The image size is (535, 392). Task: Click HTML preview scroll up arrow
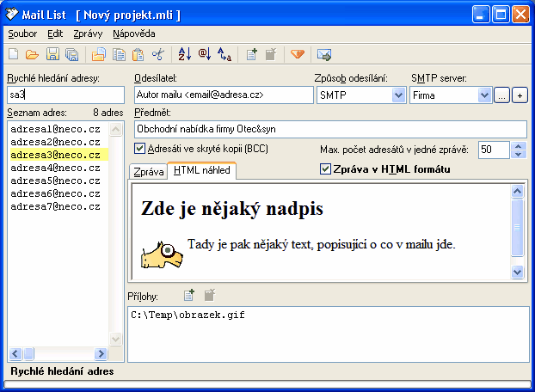(517, 191)
